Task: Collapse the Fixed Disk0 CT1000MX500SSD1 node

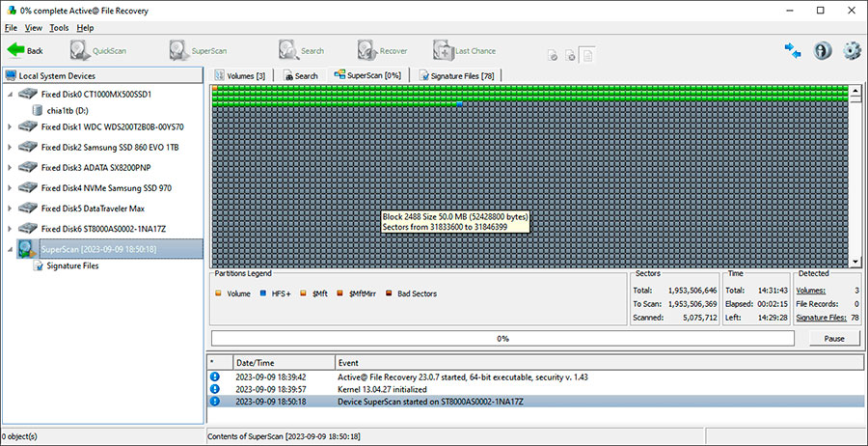Action: click(x=11, y=95)
